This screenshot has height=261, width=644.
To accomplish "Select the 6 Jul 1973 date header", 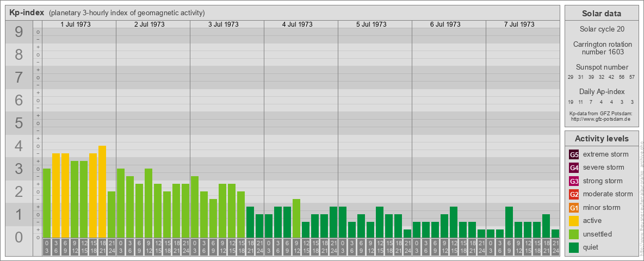I will (x=445, y=24).
